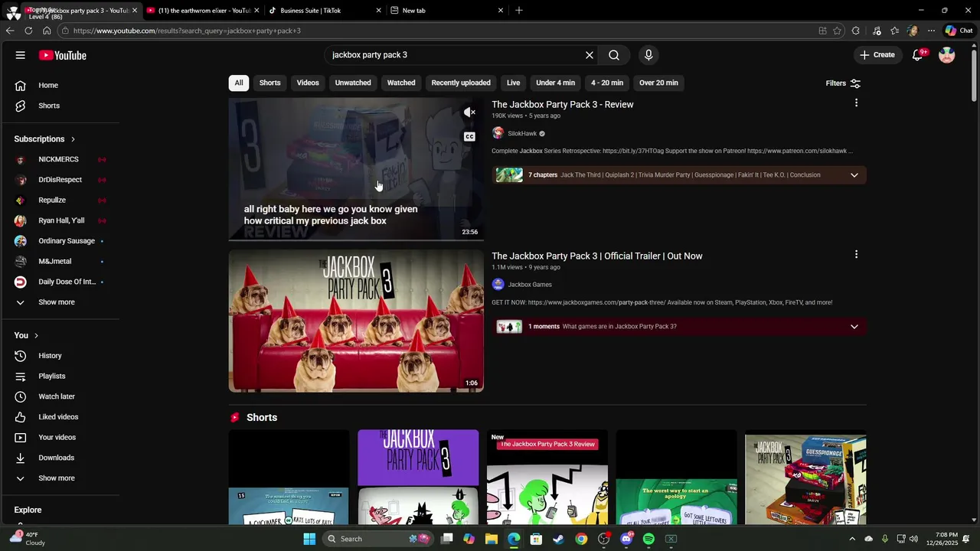980x551 pixels.
Task: Select the Unwatched filter chip
Action: [353, 83]
